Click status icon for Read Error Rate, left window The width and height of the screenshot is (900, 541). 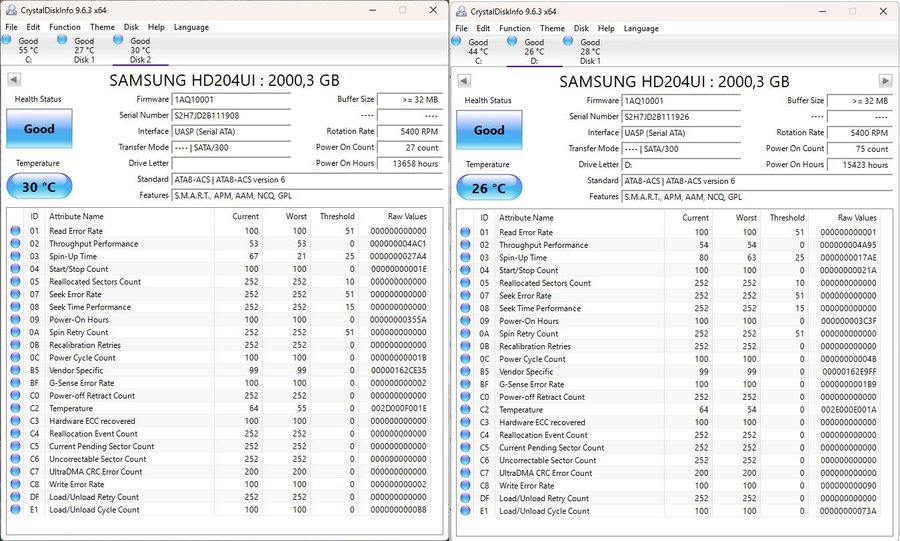[x=15, y=231]
